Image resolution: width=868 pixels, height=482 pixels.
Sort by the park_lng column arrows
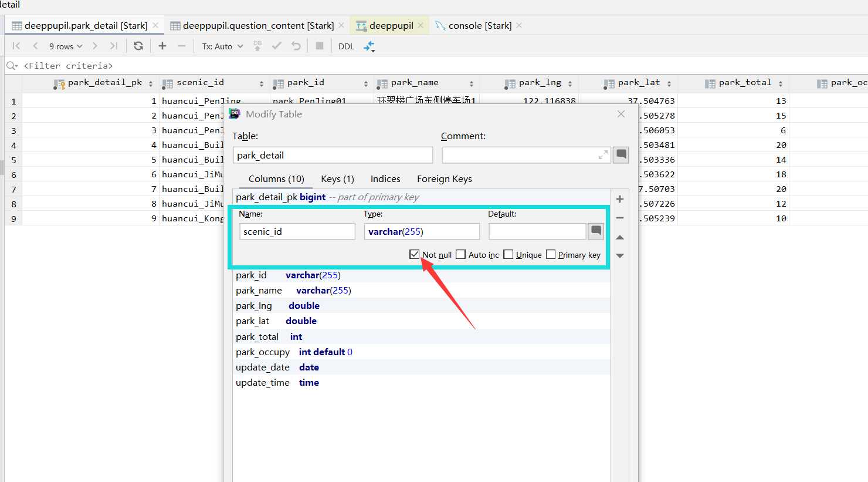[570, 83]
